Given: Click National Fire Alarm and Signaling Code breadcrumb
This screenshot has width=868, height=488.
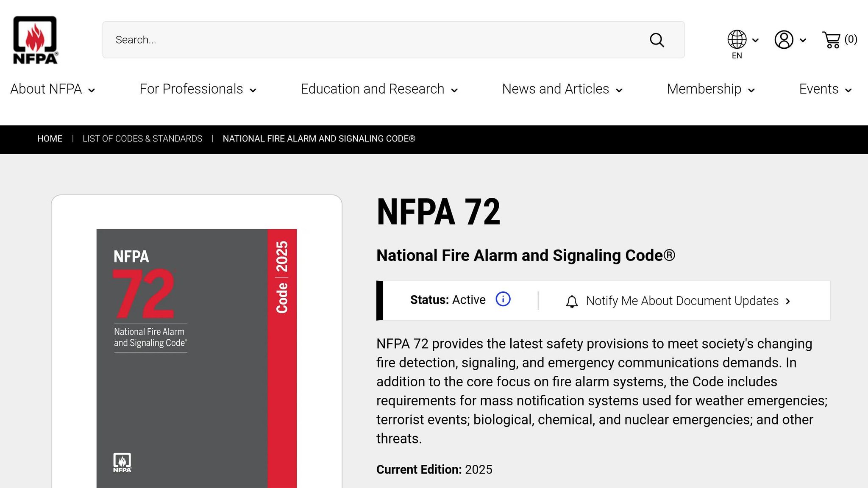Looking at the screenshot, I should tap(319, 139).
